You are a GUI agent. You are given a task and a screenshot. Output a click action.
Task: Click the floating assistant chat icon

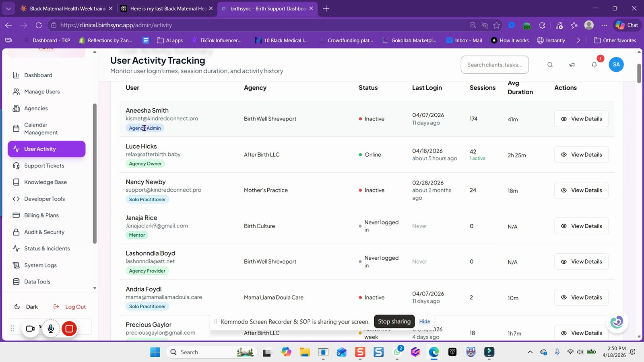point(617,322)
